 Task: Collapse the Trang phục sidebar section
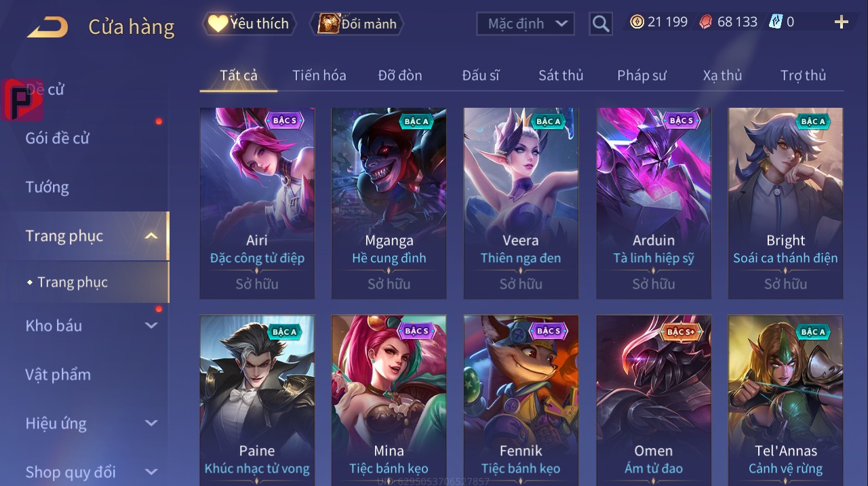151,236
